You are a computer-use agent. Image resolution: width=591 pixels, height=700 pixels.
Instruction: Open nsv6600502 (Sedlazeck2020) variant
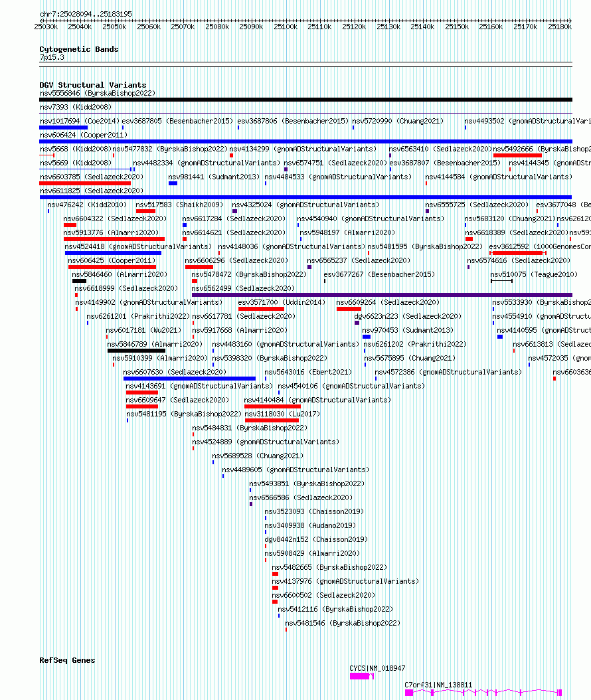323,595
